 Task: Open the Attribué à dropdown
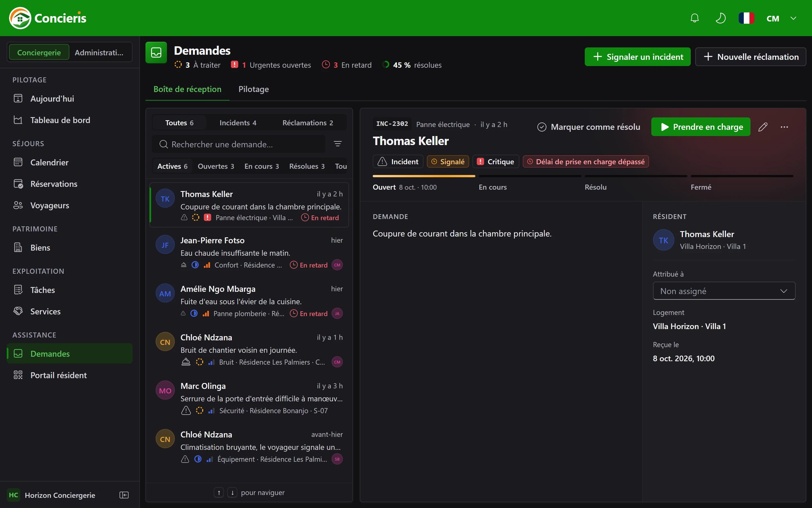tap(724, 291)
